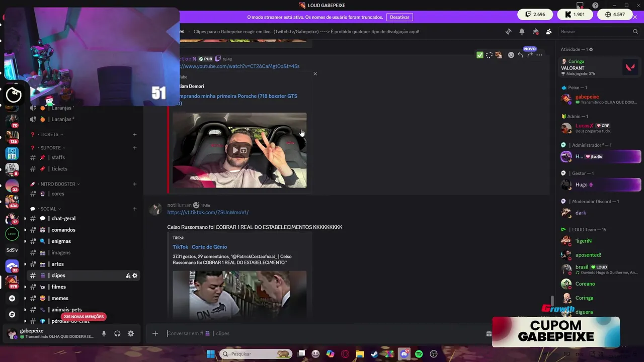This screenshot has height=362, width=644.
Task: Open Spotify from the taskbar
Action: [419, 354]
